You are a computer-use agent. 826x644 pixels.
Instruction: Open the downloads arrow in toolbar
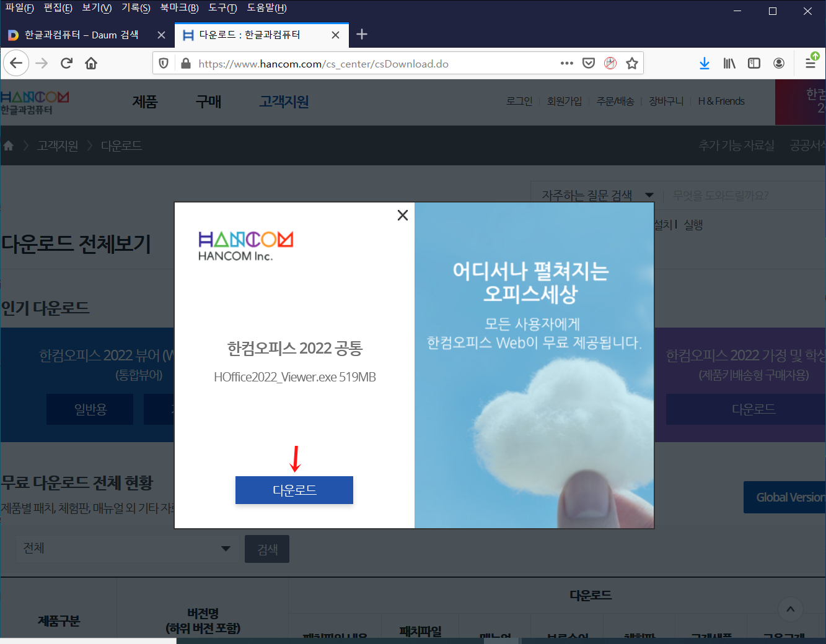click(x=705, y=63)
